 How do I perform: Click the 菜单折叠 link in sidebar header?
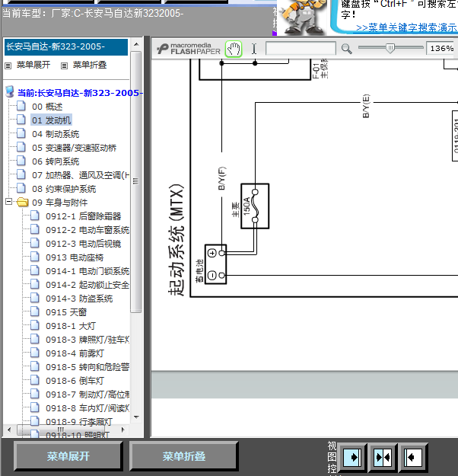pos(90,65)
